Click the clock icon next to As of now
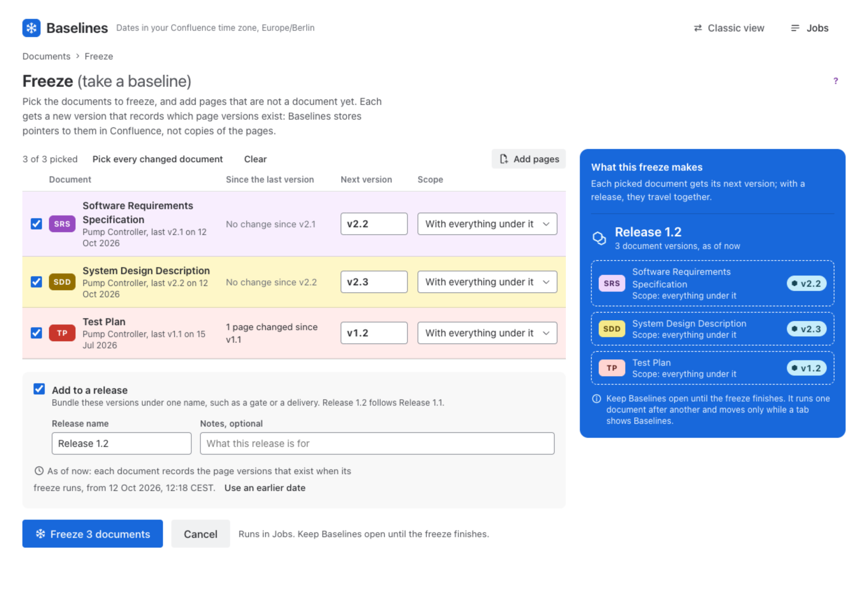 (39, 471)
